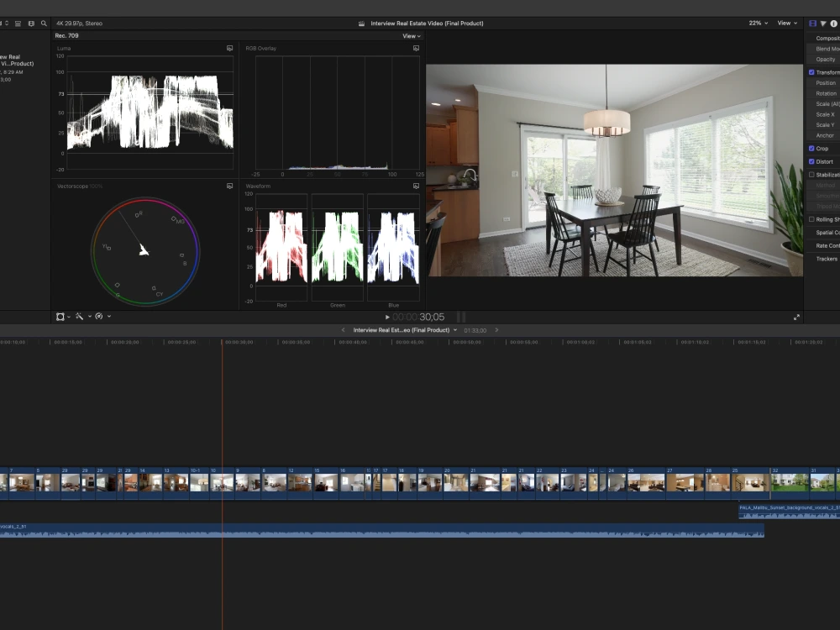This screenshot has width=840, height=630.
Task: Show the Video inspector filmstrip icon
Action: click(x=812, y=24)
